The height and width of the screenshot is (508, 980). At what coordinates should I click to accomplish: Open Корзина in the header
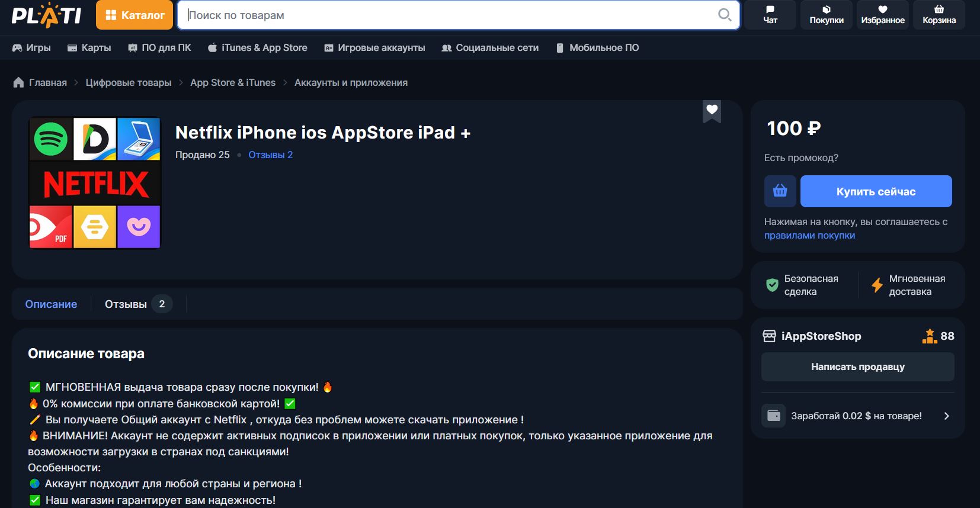[939, 15]
